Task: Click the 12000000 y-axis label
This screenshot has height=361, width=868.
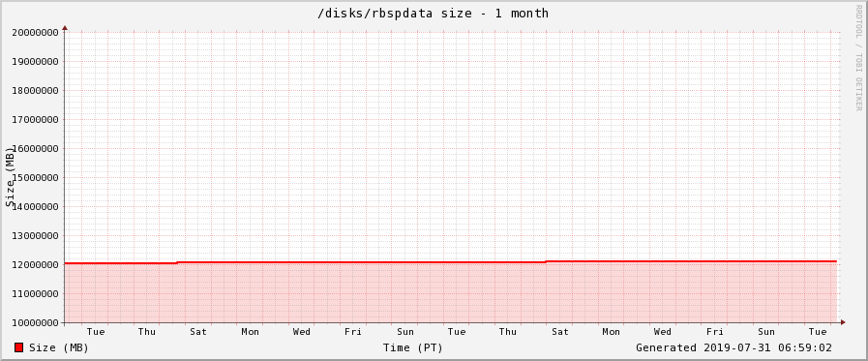Action: tap(36, 264)
